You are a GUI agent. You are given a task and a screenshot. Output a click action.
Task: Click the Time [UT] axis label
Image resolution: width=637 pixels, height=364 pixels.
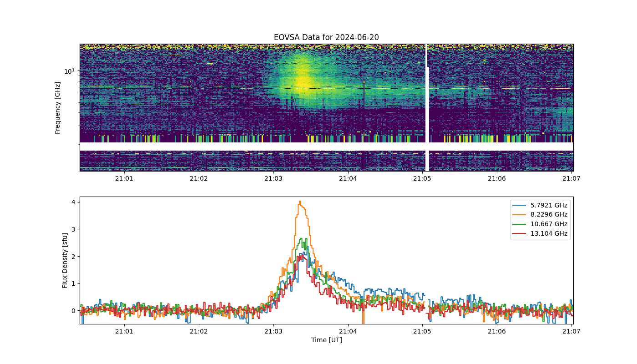pyautogui.click(x=326, y=340)
